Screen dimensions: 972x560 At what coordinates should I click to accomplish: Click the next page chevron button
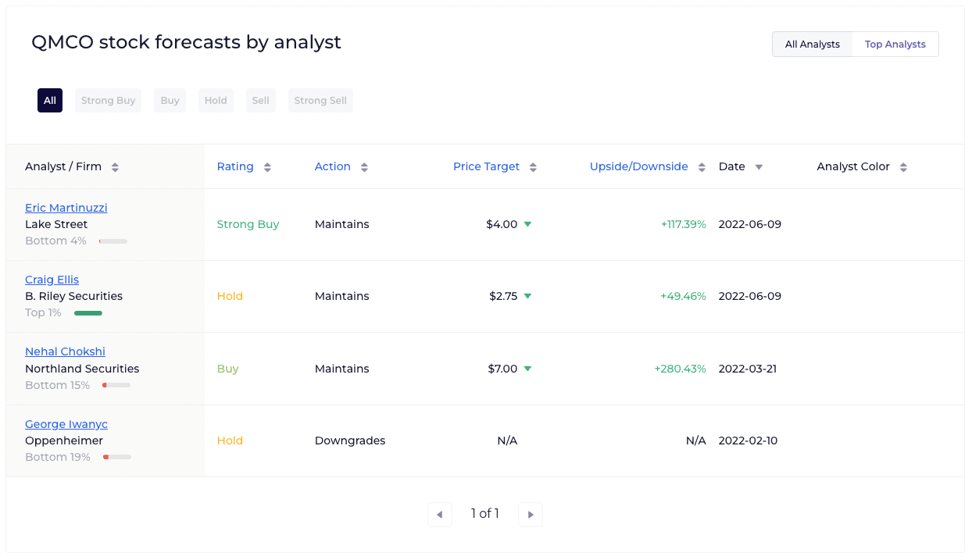pyautogui.click(x=530, y=514)
